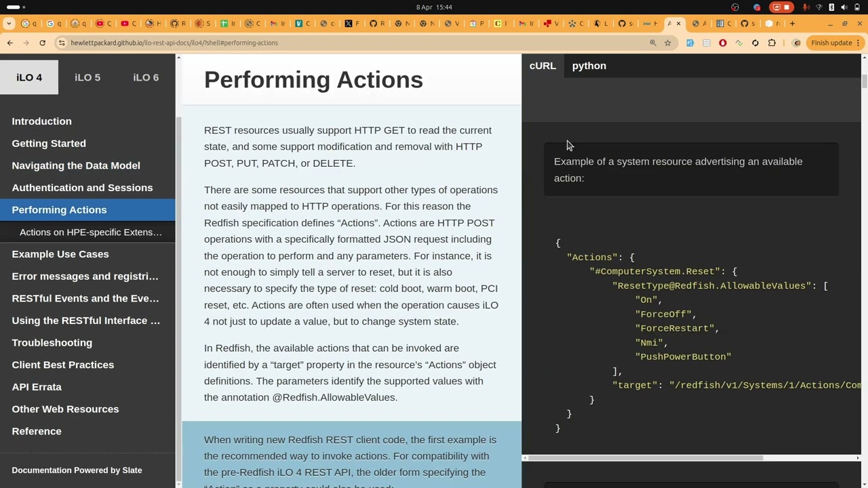Switch docs to iLO 5 version

click(87, 77)
